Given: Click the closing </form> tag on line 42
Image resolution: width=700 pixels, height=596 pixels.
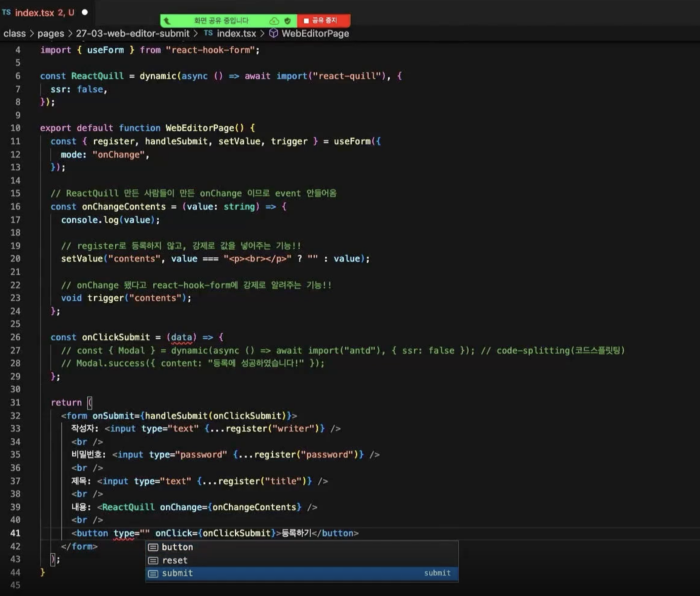Looking at the screenshot, I should (79, 546).
